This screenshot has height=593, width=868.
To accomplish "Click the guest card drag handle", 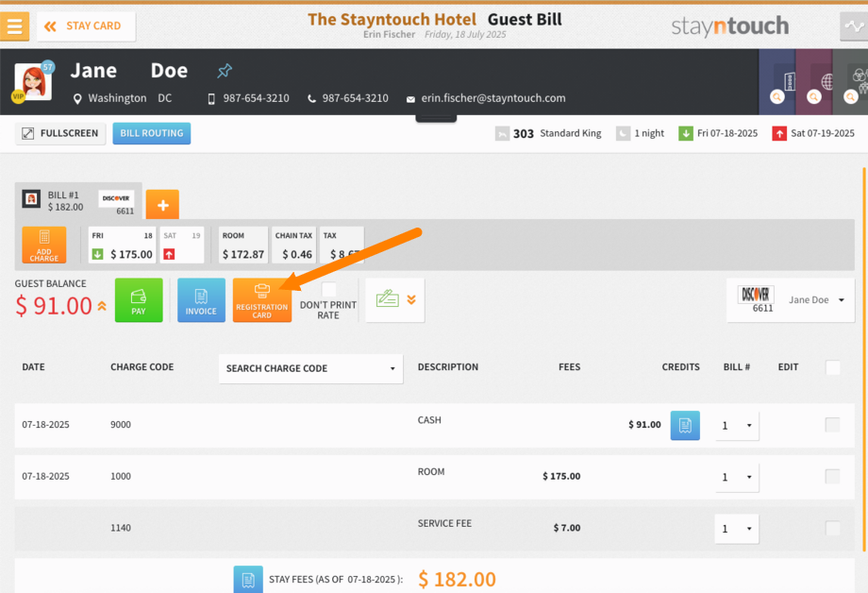I will pyautogui.click(x=436, y=118).
